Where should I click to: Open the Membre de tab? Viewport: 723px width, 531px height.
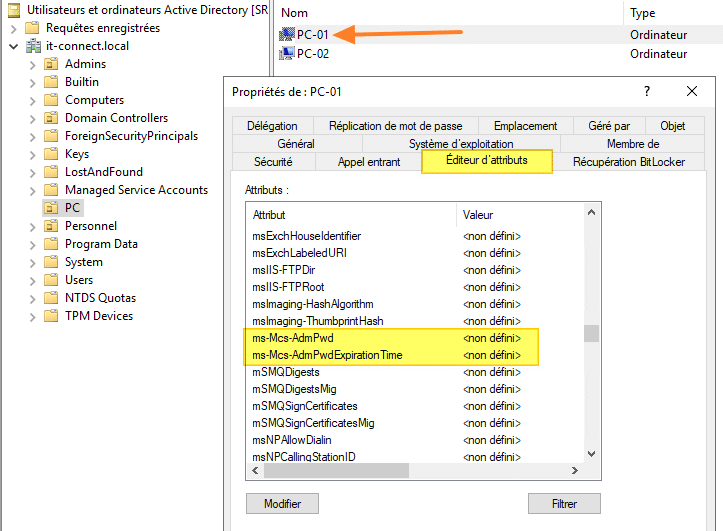tap(633, 144)
